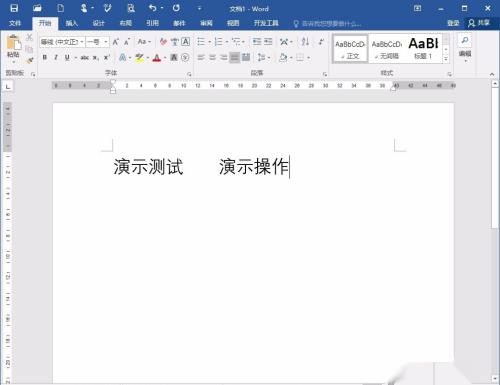Undo the last action
The width and height of the screenshot is (500, 385).
pos(153,8)
